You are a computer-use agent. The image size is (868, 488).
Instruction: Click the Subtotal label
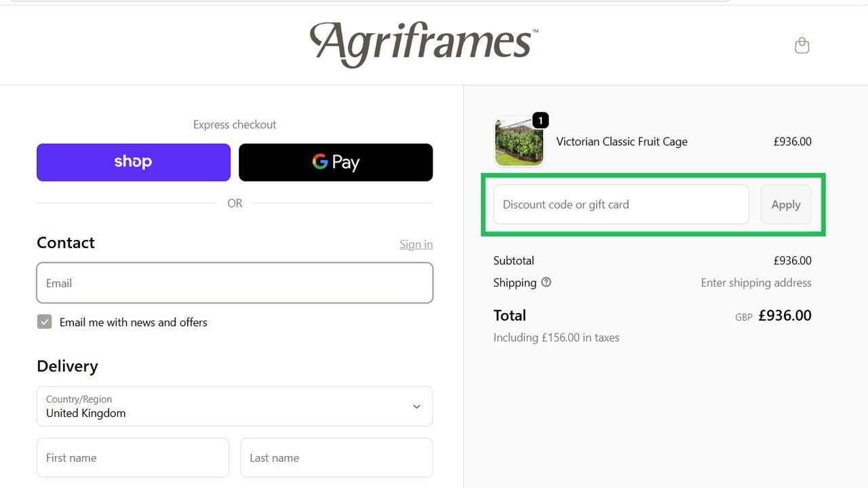513,260
